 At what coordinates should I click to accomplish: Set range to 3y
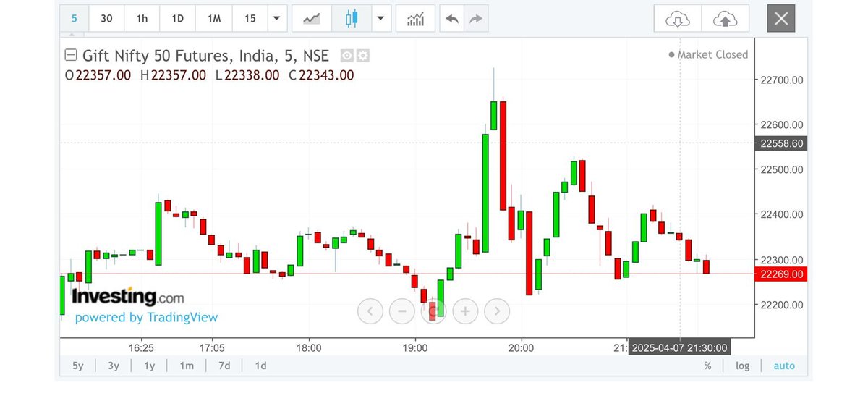point(114,366)
